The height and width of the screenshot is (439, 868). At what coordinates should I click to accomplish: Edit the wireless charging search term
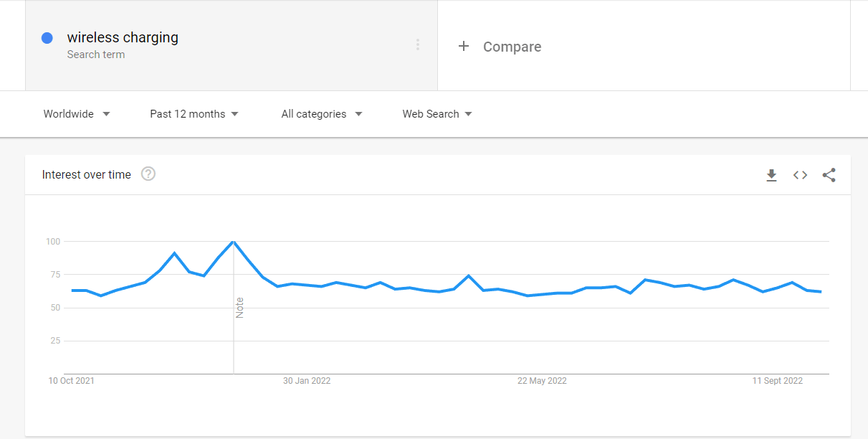123,38
